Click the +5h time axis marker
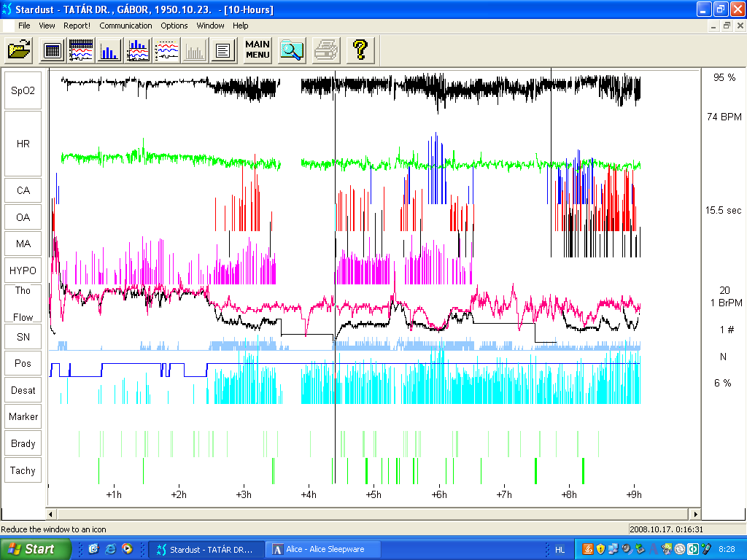This screenshot has height=560, width=747. [373, 495]
